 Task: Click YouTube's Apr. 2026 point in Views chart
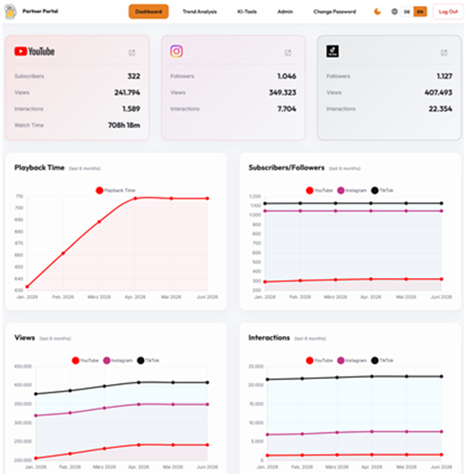coord(139,445)
